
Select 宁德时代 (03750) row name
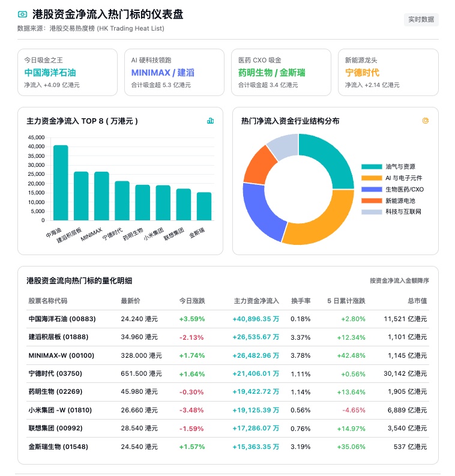[55, 373]
